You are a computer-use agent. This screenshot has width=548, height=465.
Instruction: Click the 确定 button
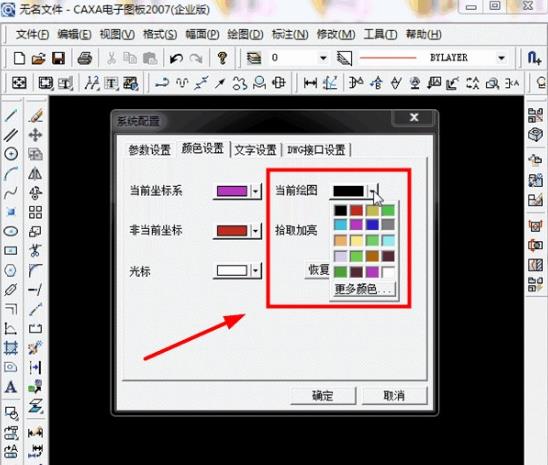[x=323, y=396]
